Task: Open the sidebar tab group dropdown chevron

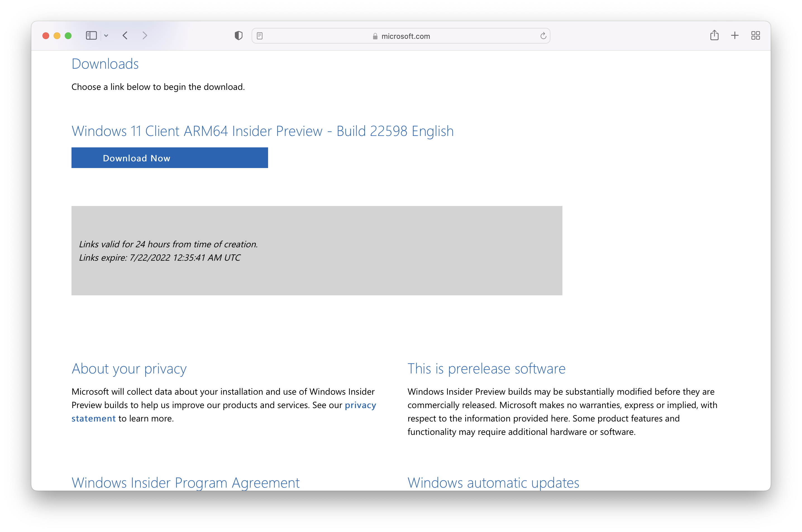Action: coord(106,36)
